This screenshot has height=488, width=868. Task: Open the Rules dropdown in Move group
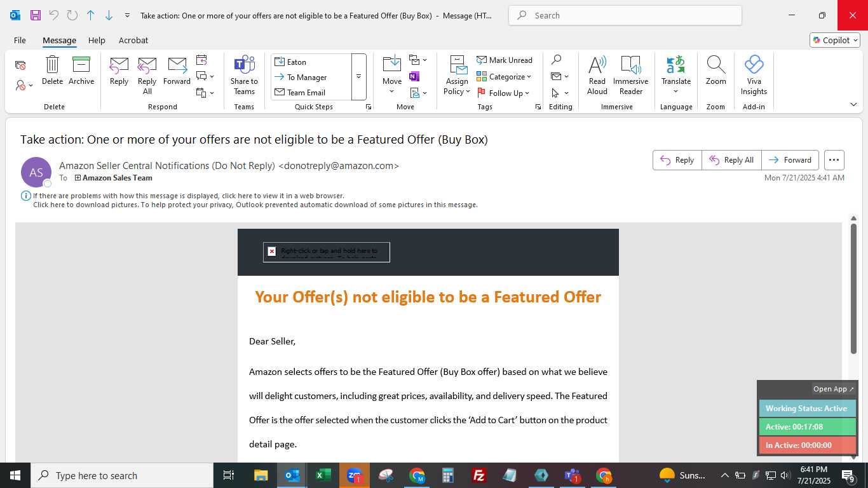(x=418, y=60)
